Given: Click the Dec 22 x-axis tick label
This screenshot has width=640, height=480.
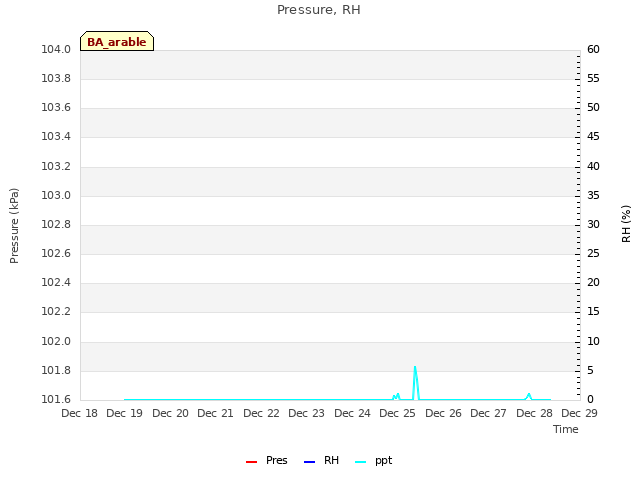Looking at the screenshot, I should point(261,413).
